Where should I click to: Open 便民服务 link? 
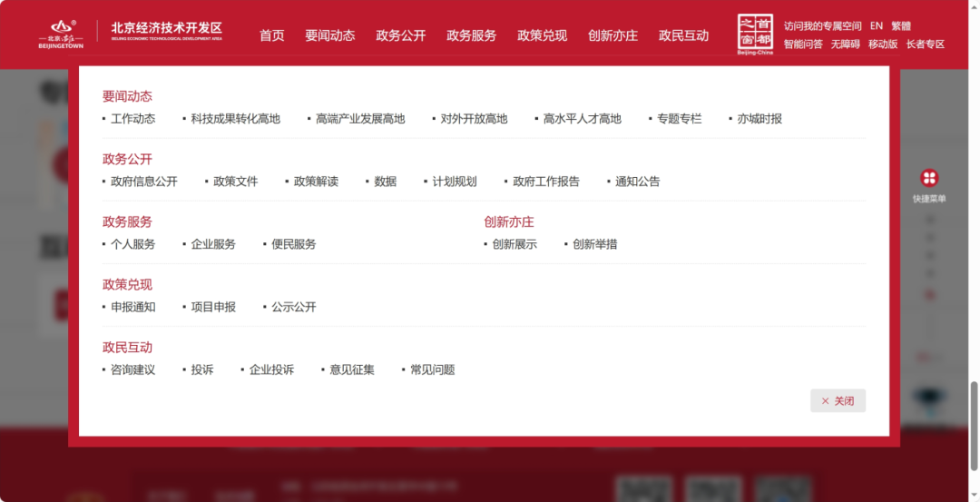(x=293, y=244)
